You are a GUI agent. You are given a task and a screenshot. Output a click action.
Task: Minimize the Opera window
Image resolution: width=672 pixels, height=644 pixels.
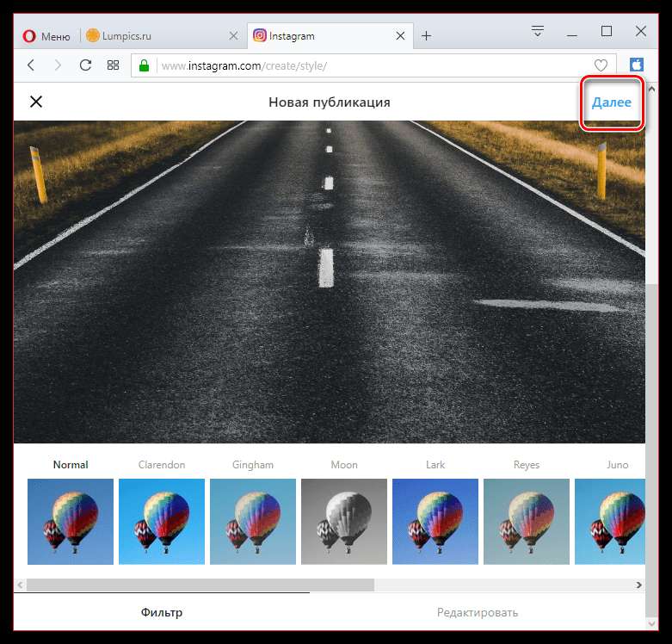tap(571, 35)
